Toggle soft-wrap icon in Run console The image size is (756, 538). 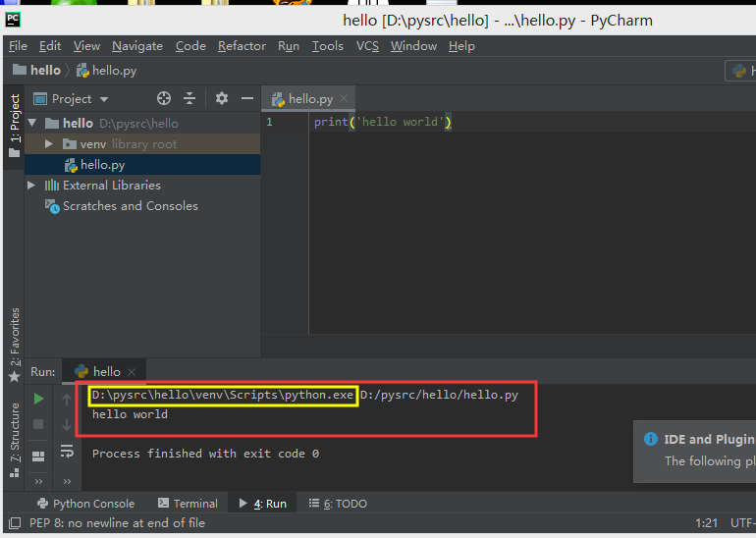point(67,451)
